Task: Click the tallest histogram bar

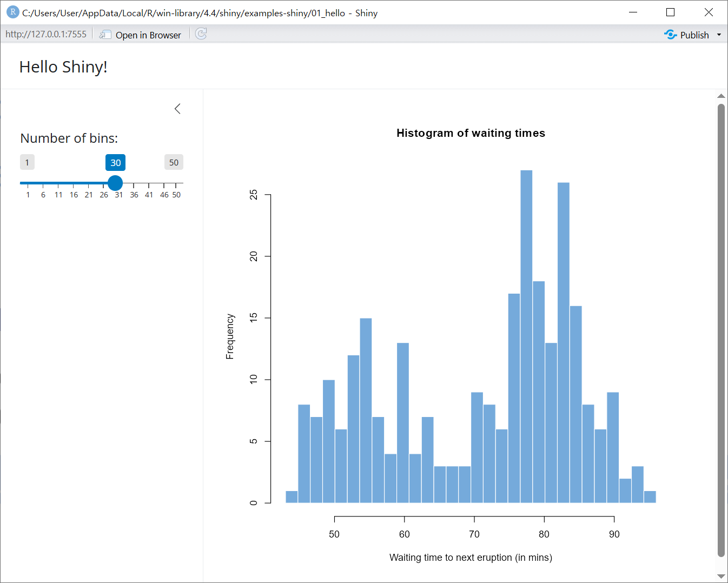Action: coord(526,335)
